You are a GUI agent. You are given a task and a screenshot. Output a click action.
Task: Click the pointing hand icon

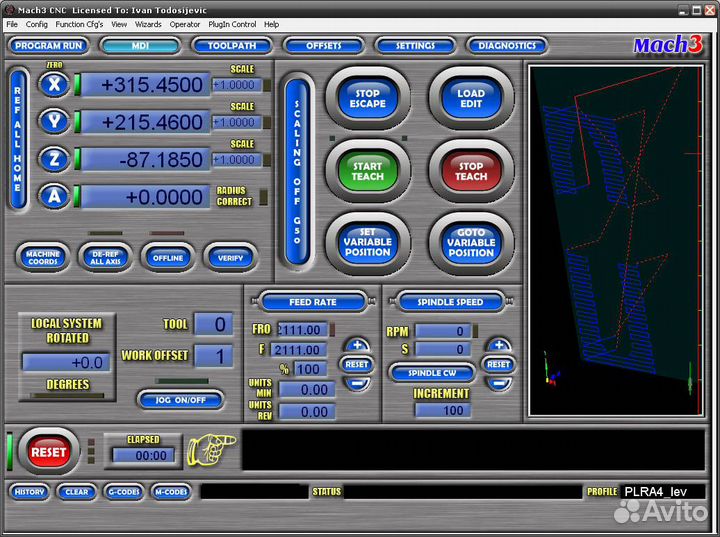click(213, 449)
